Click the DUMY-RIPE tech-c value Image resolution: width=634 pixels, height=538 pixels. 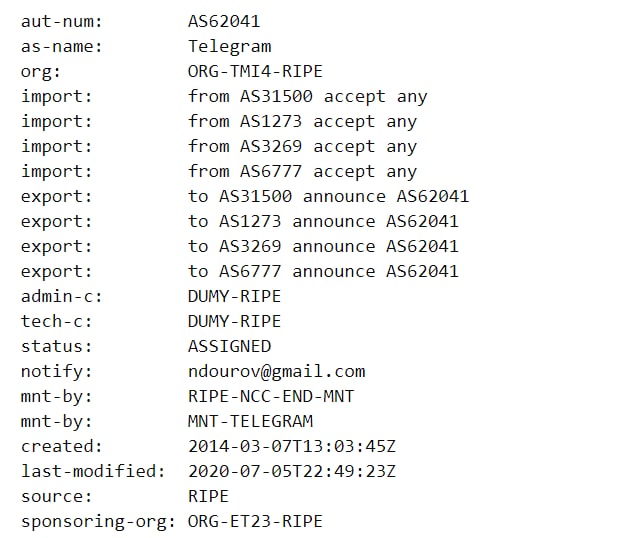pyautogui.click(x=234, y=321)
